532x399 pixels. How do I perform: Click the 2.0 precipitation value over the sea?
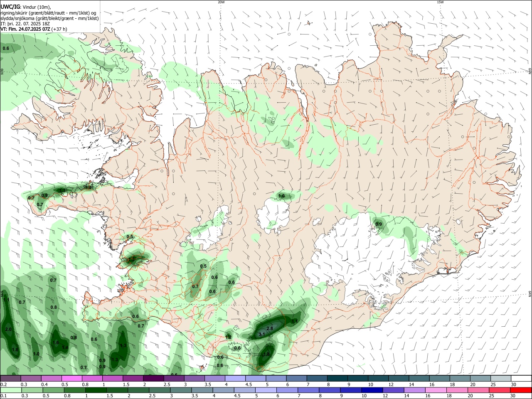pyautogui.click(x=8, y=329)
